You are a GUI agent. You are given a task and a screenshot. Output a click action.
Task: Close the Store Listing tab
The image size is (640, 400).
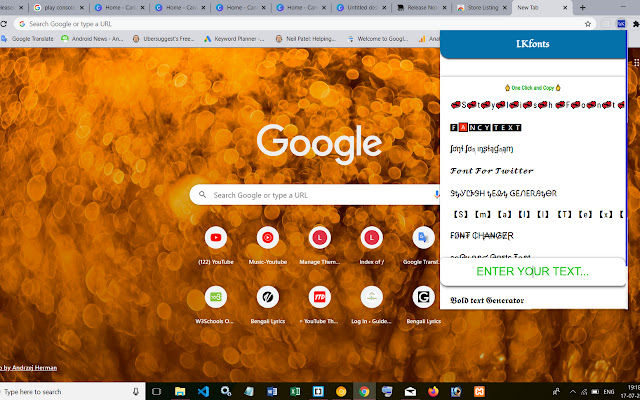tap(505, 7)
